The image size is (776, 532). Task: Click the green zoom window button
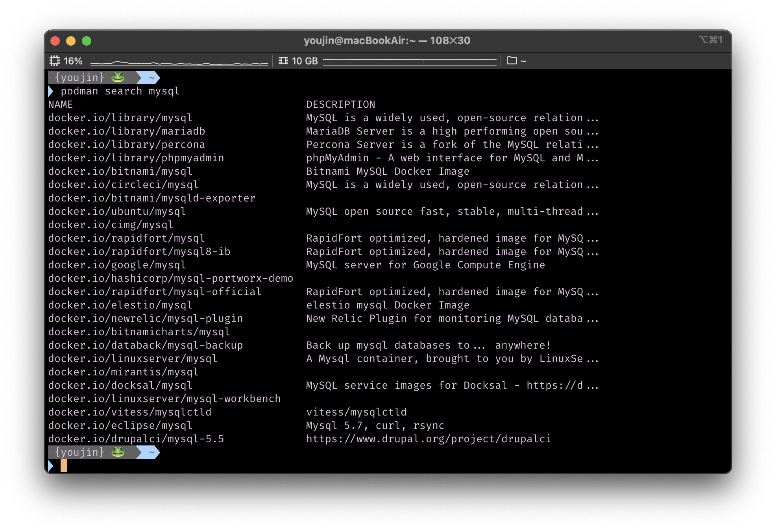87,41
